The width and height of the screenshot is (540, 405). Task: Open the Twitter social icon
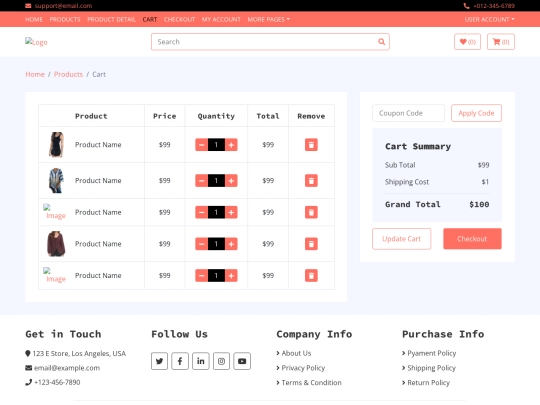click(x=159, y=361)
